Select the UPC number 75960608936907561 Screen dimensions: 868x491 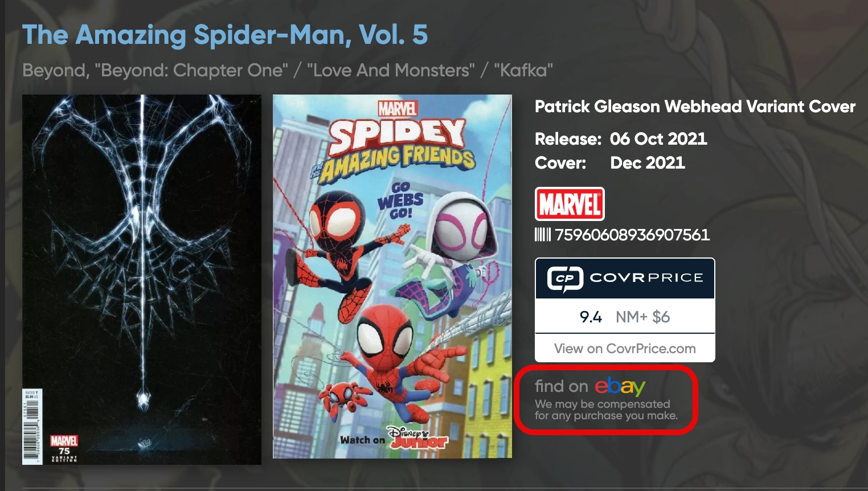[632, 235]
